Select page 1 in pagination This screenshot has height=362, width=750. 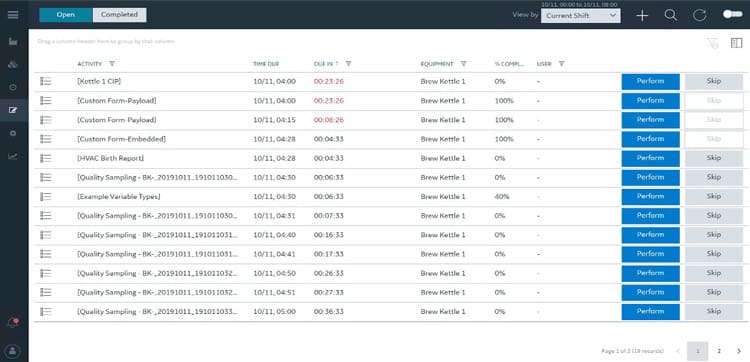tap(697, 351)
